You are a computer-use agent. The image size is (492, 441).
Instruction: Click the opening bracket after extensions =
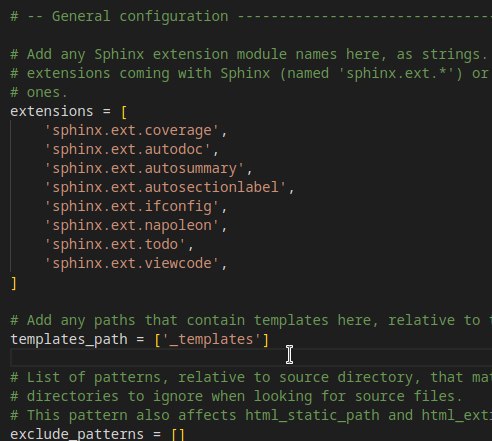point(124,112)
